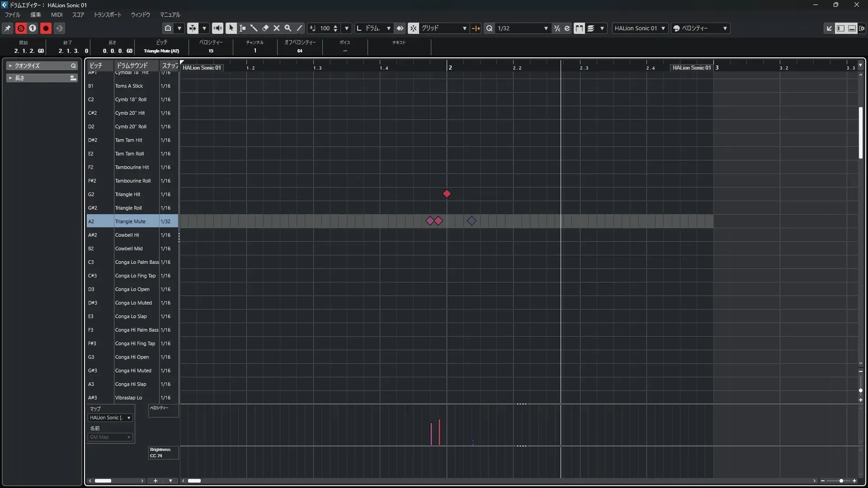Viewport: 868px width, 488px height.
Task: Select the Mute (X) tool
Action: (x=277, y=28)
